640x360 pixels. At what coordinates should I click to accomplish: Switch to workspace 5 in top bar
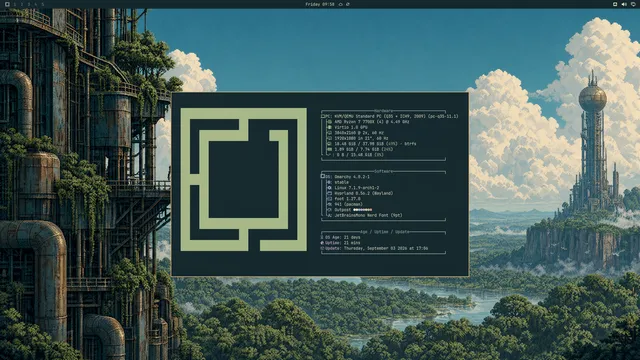42,4
